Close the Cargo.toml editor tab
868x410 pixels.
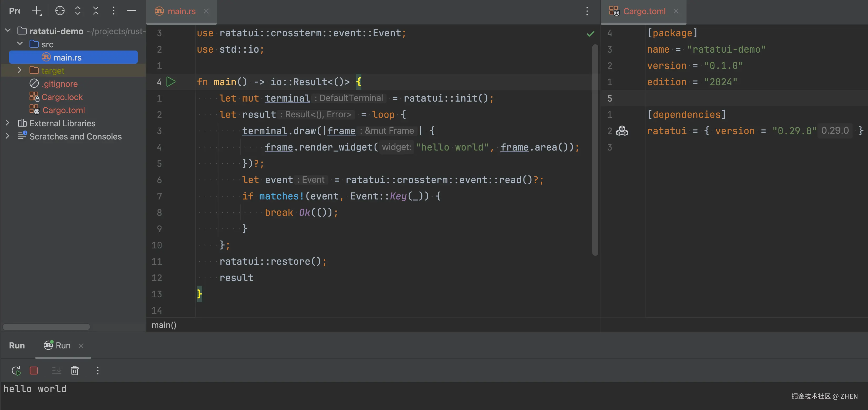click(x=676, y=11)
